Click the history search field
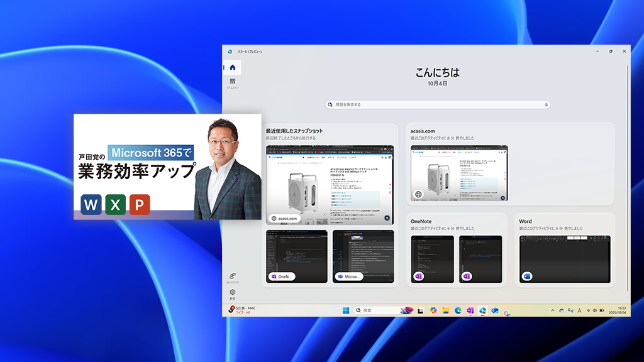Image resolution: width=644 pixels, height=362 pixels. coord(437,104)
